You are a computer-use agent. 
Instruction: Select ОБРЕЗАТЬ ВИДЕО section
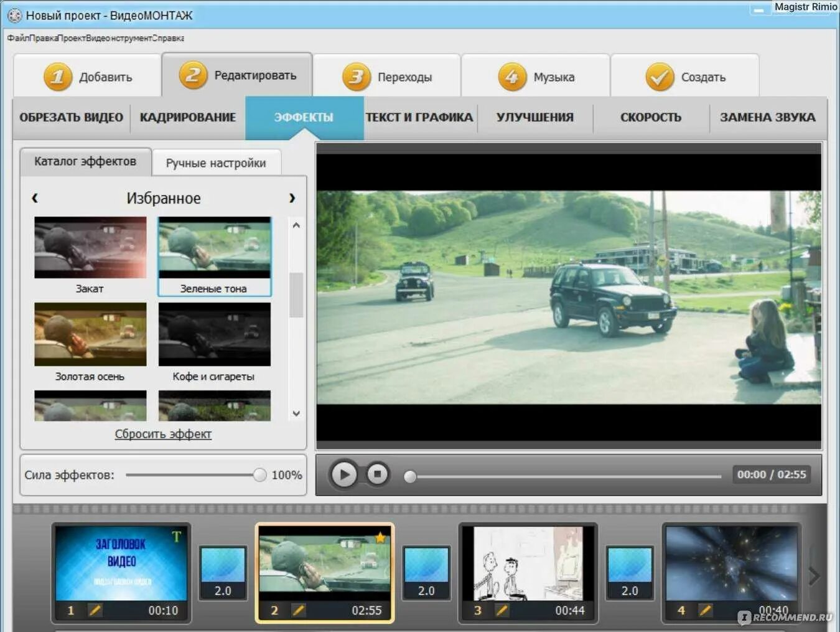point(71,117)
